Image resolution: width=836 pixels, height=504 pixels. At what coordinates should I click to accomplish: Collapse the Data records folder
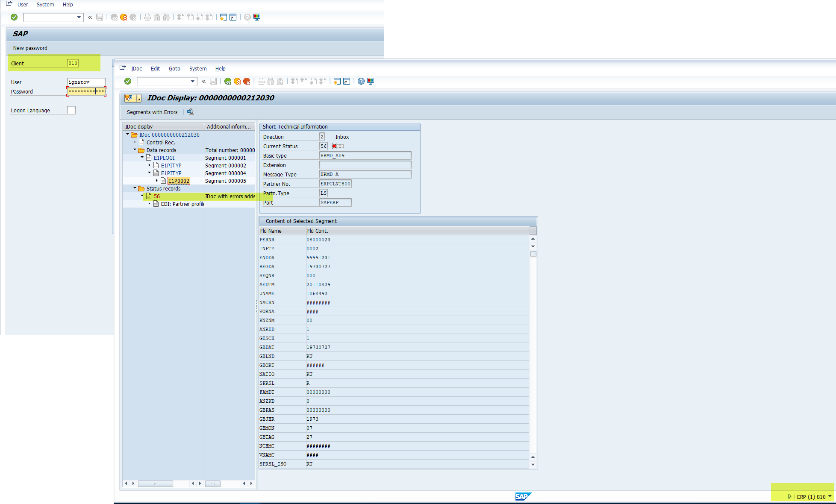(x=135, y=149)
